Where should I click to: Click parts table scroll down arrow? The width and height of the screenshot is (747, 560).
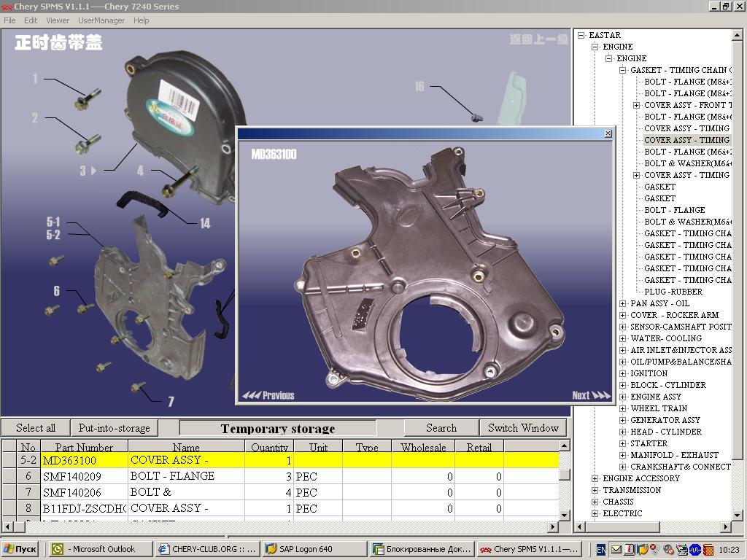coord(564,515)
